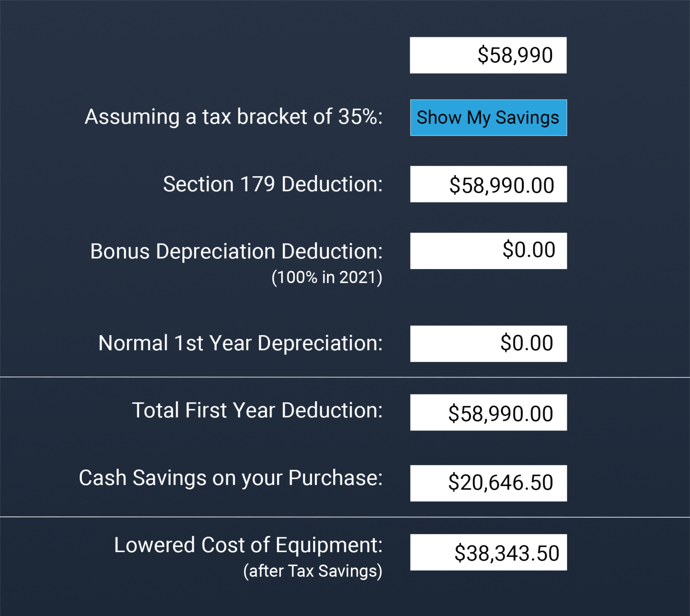Click the (100% in 2021) note text
Screen dimensions: 690x616
click(327, 277)
